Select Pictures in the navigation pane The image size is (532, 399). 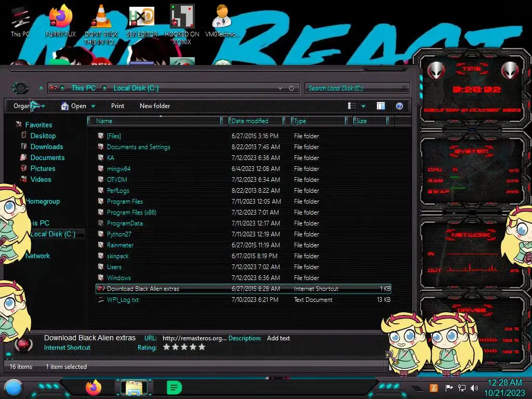pos(43,168)
